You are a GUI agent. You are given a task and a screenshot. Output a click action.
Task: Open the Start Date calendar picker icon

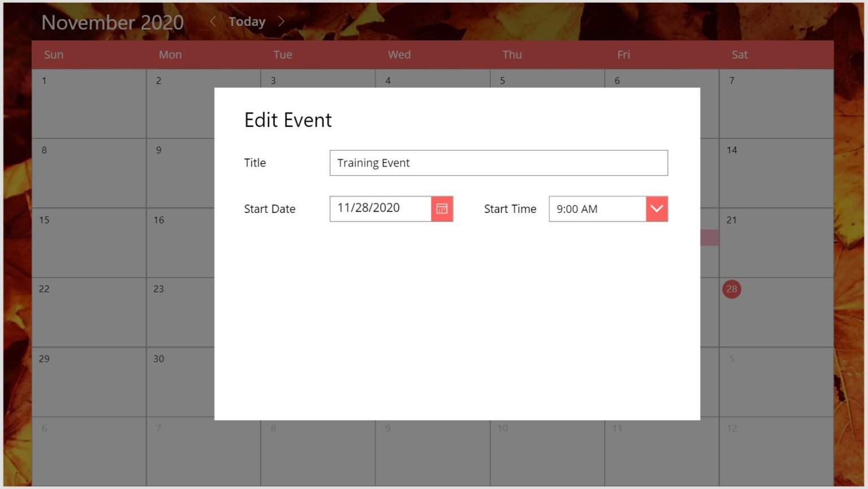click(x=441, y=208)
